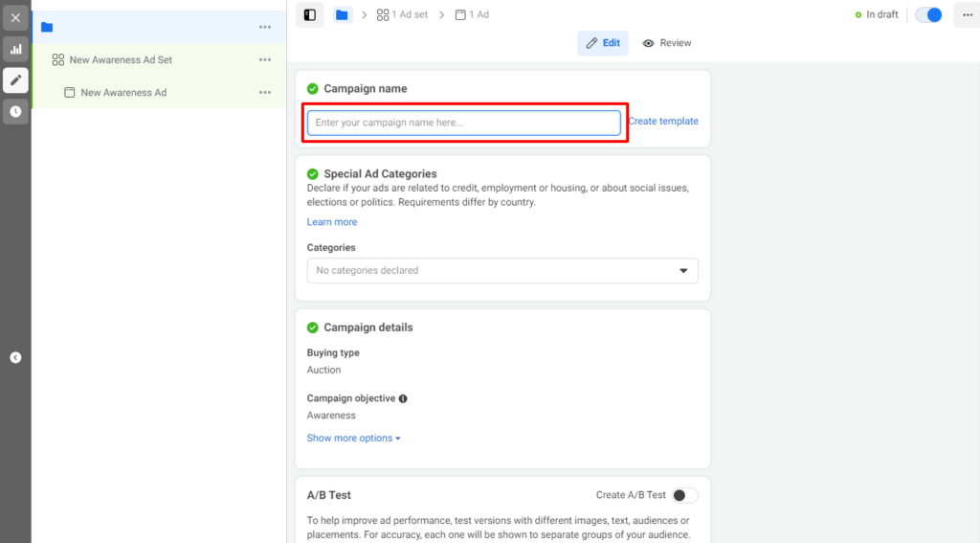The width and height of the screenshot is (980, 543).
Task: Open the No categories declared dropdown
Action: coord(502,271)
